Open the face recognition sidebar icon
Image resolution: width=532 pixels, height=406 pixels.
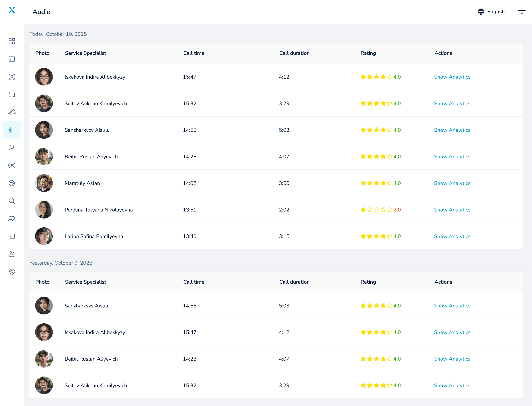12,77
